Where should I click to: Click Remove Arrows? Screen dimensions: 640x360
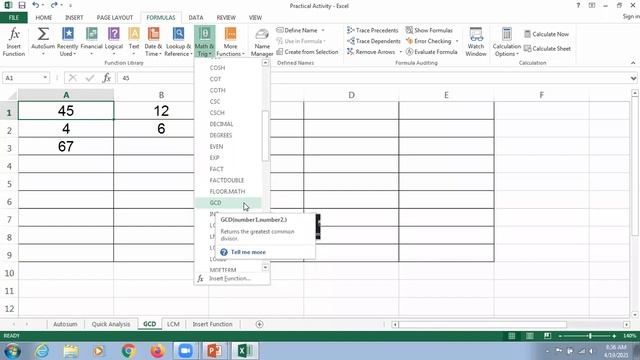coord(371,52)
